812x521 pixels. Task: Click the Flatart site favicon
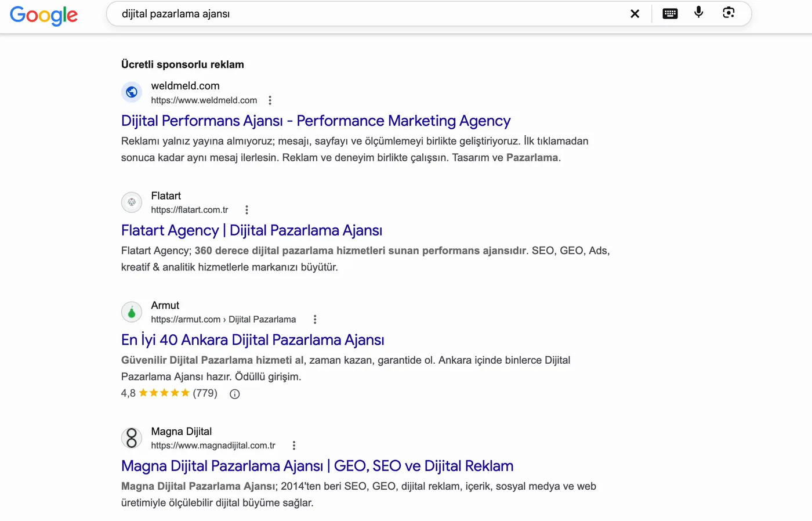(132, 202)
